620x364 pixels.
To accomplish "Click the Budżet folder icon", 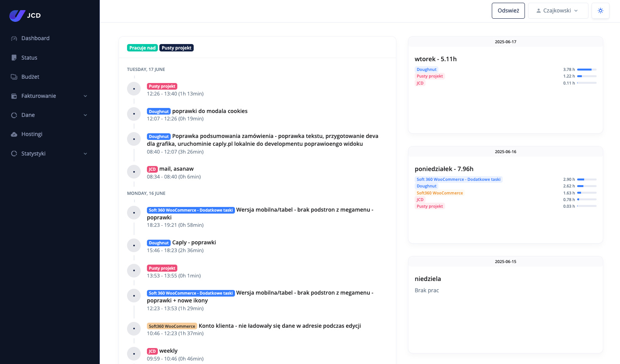I will 14,77.
